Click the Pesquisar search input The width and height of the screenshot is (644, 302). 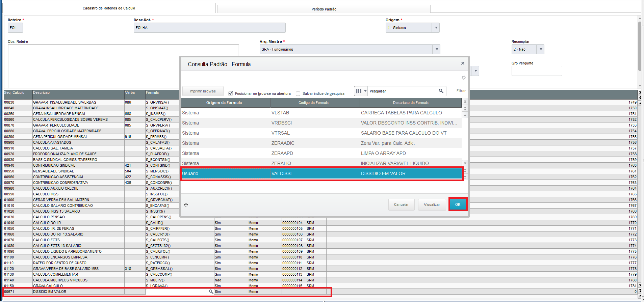pyautogui.click(x=403, y=91)
